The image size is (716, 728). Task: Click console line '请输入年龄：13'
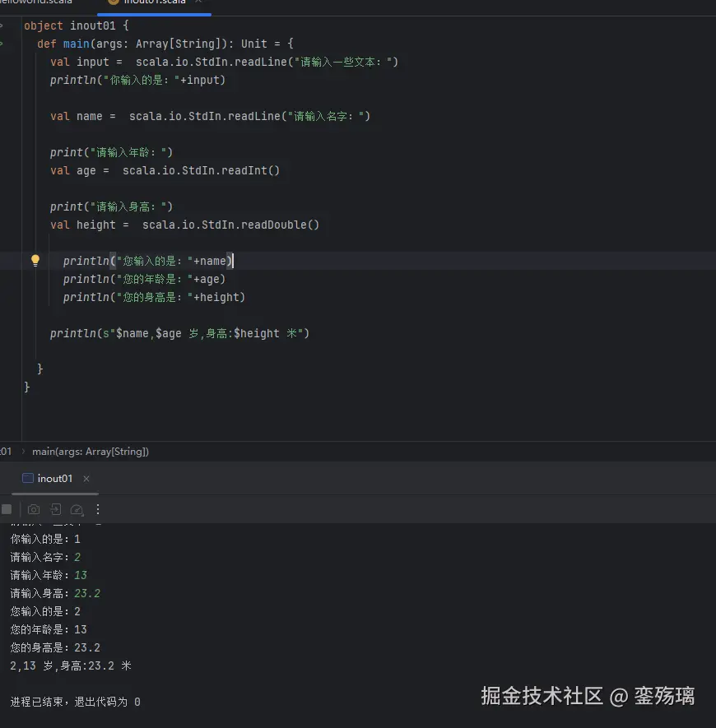(49, 575)
